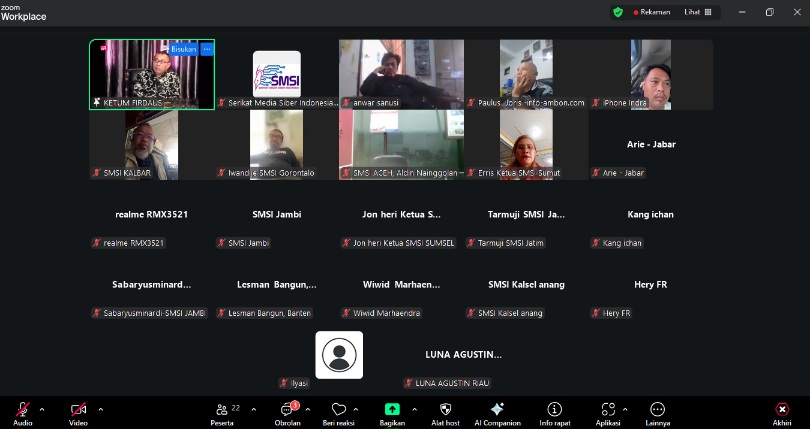This screenshot has width=810, height=429.
Task: Launch the AI Companion
Action: pos(497,410)
